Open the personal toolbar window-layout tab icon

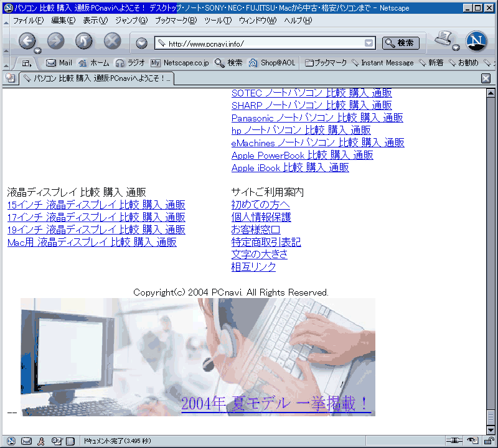pos(27,63)
